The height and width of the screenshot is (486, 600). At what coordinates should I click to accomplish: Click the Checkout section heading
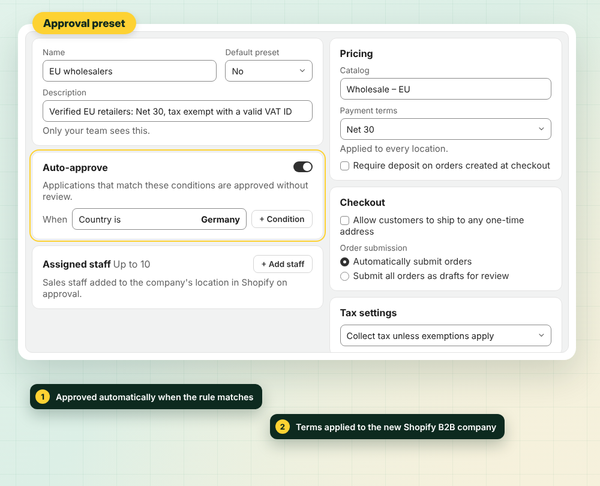[x=362, y=202]
